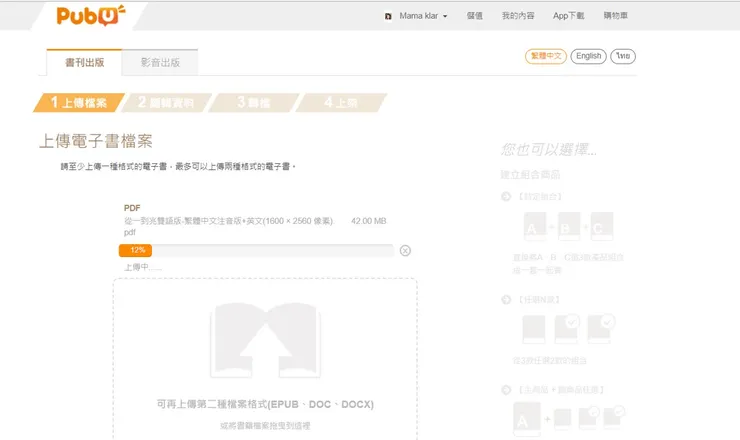Switch to the 影音出版 tab
This screenshot has height=440, width=740.
[x=160, y=62]
